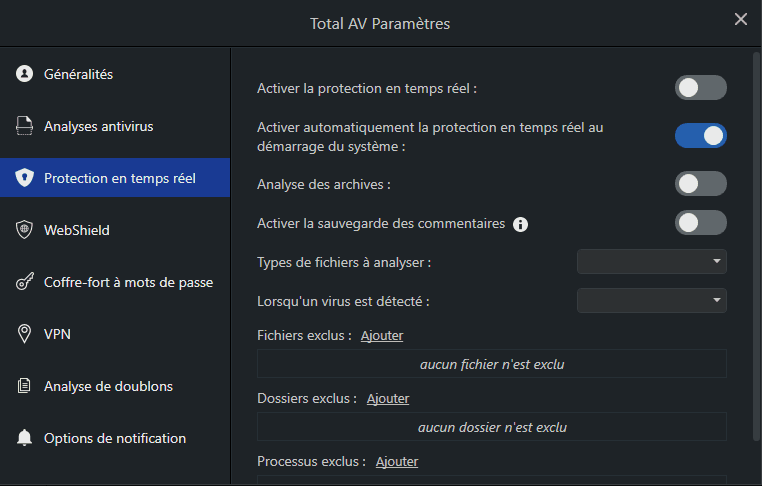Click the Généralités person icon
Screen dimensions: 762x486
pos(25,74)
